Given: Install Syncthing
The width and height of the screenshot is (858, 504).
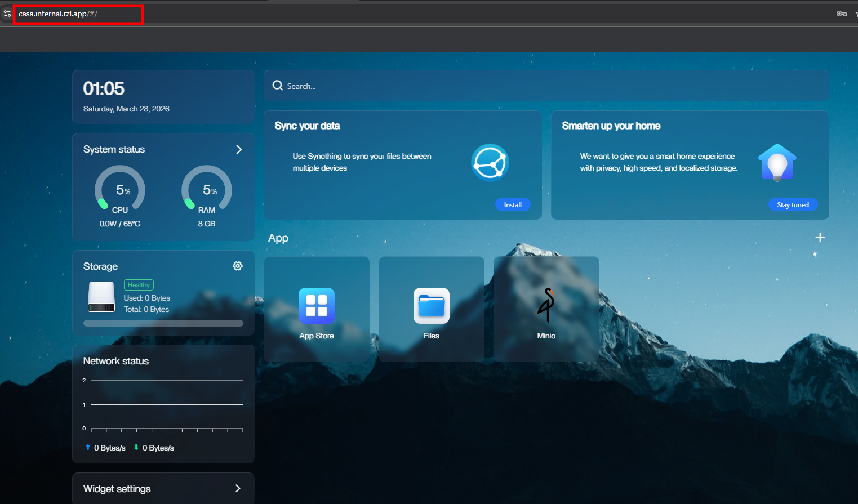Looking at the screenshot, I should [x=512, y=205].
